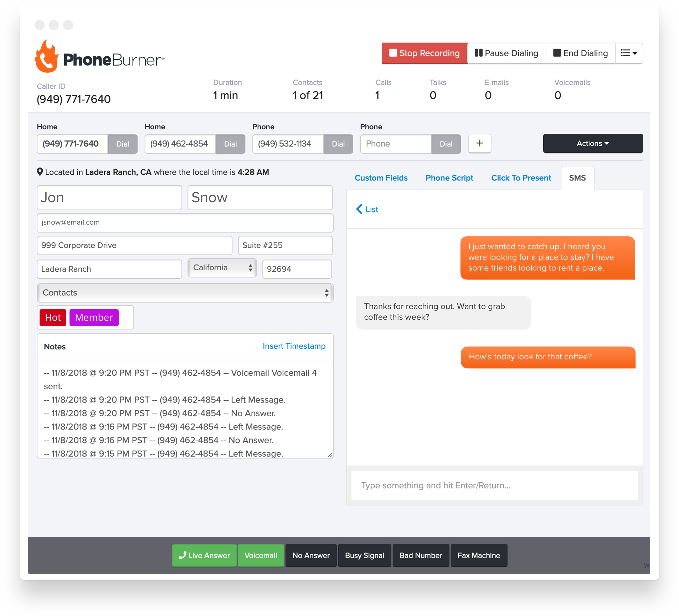Screen dimensions: 679x616
Task: Click the Stop Recording button
Action: coord(424,53)
